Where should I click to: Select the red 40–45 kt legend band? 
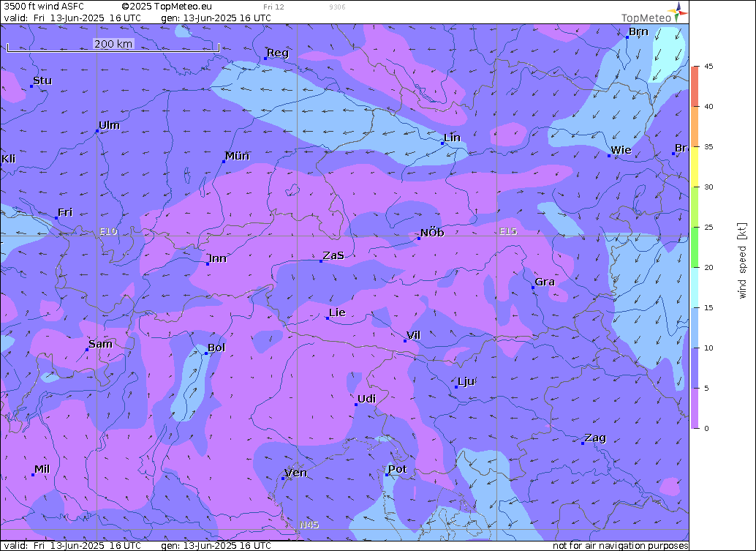click(695, 86)
